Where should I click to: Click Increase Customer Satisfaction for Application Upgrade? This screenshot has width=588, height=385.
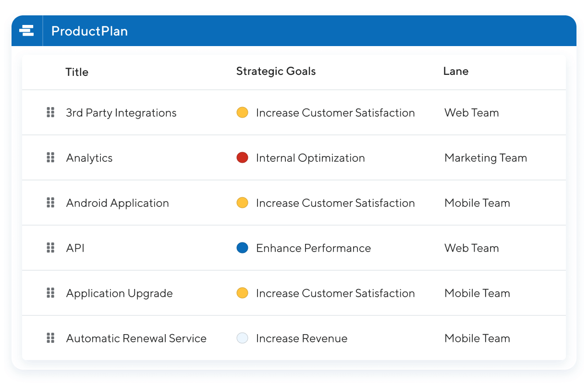[x=335, y=293]
